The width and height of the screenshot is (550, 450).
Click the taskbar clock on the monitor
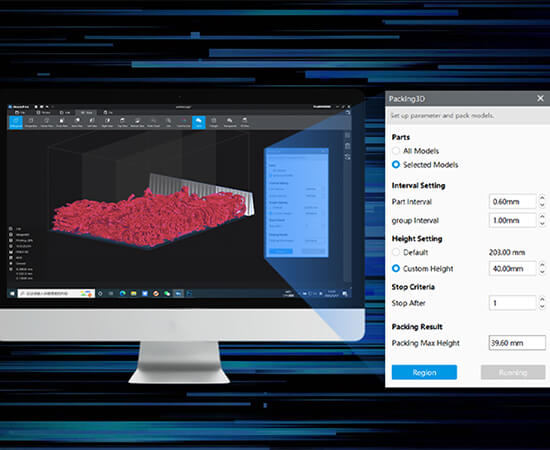point(331,294)
